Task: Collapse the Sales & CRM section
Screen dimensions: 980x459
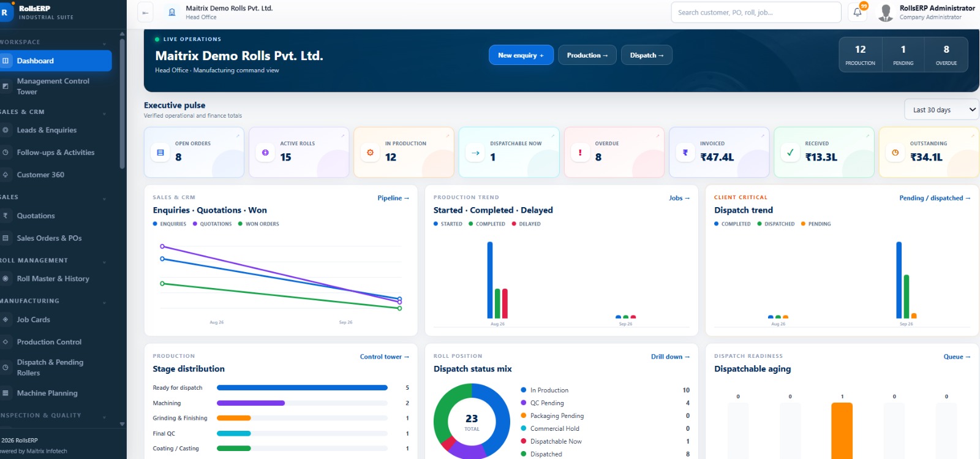Action: [x=104, y=113]
